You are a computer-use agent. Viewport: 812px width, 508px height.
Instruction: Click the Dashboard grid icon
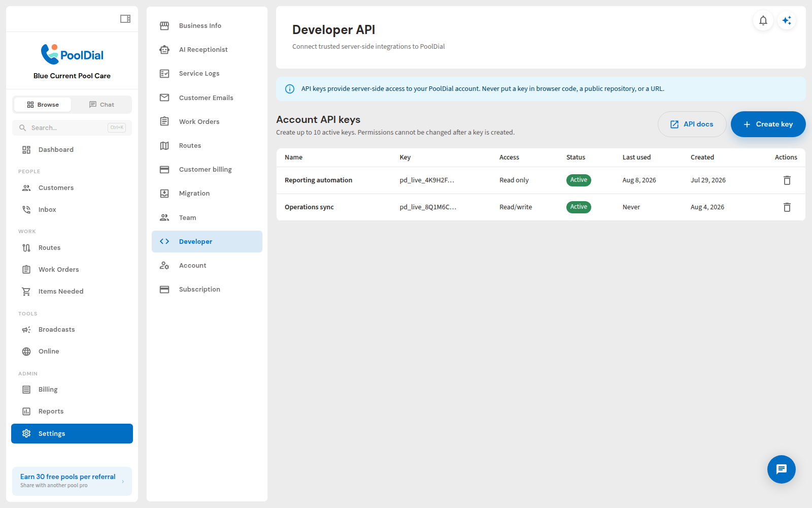(26, 150)
